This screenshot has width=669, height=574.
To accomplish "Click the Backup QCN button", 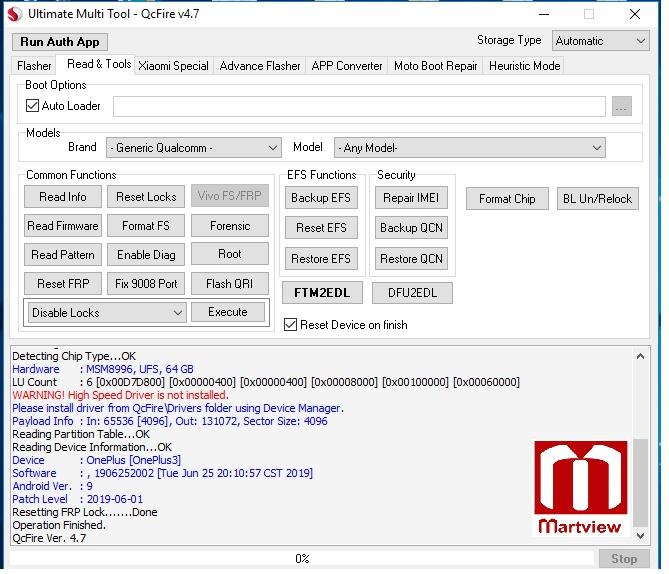I will click(x=411, y=228).
